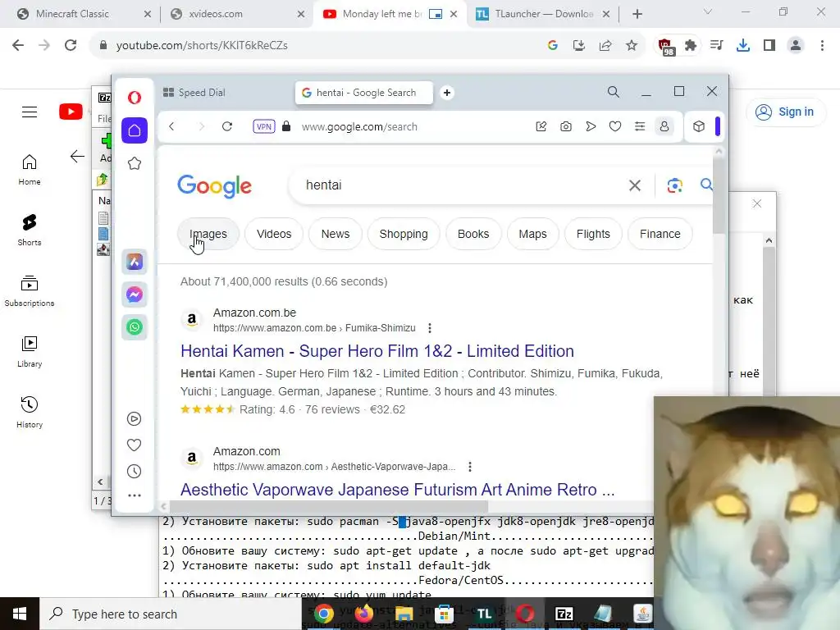Click Opera edit page icon in address bar
This screenshot has height=630, width=840.
click(541, 126)
